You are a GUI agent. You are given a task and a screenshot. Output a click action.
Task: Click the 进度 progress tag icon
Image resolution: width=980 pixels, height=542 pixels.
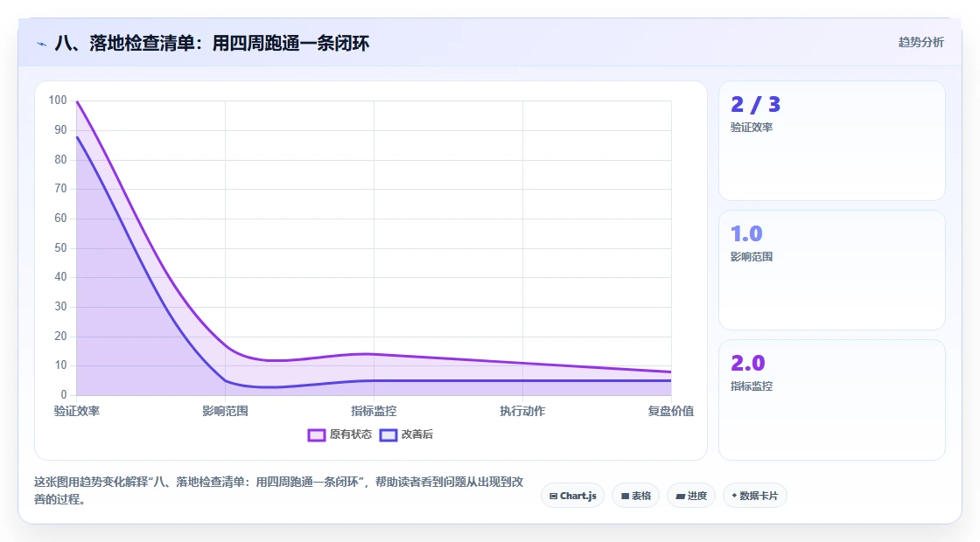(x=680, y=496)
